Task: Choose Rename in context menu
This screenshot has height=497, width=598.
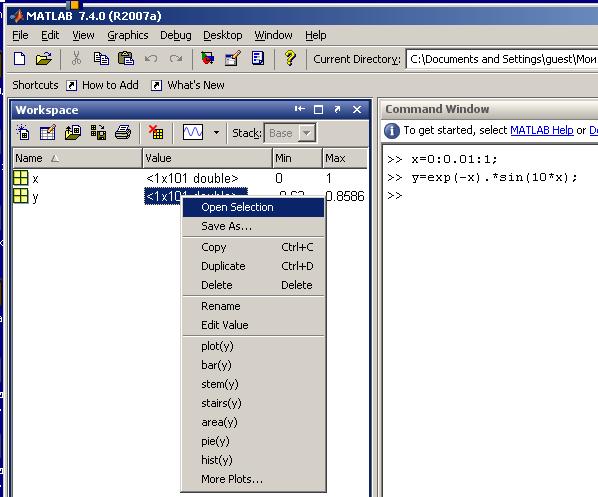Action: [253, 306]
